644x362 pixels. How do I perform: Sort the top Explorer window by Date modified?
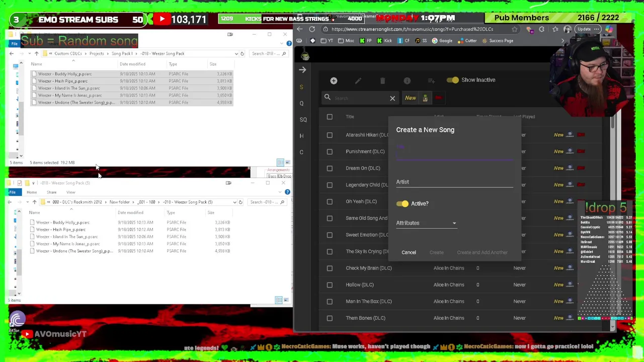click(132, 64)
